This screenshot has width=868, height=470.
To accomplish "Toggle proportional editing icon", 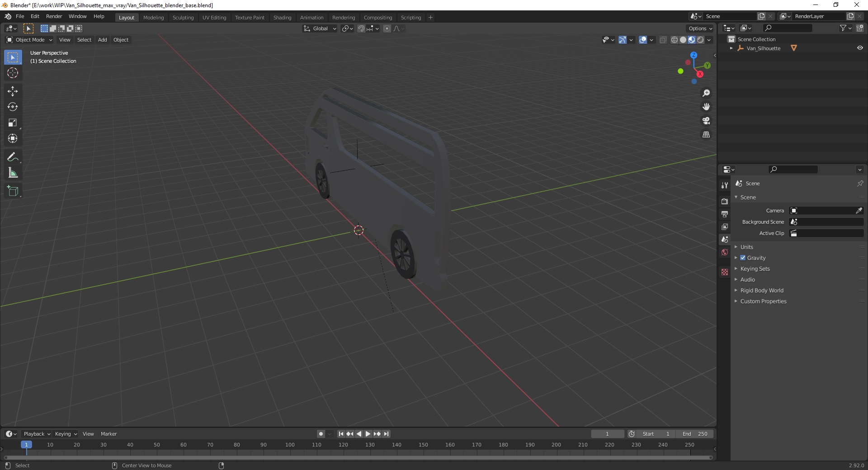I will (387, 28).
